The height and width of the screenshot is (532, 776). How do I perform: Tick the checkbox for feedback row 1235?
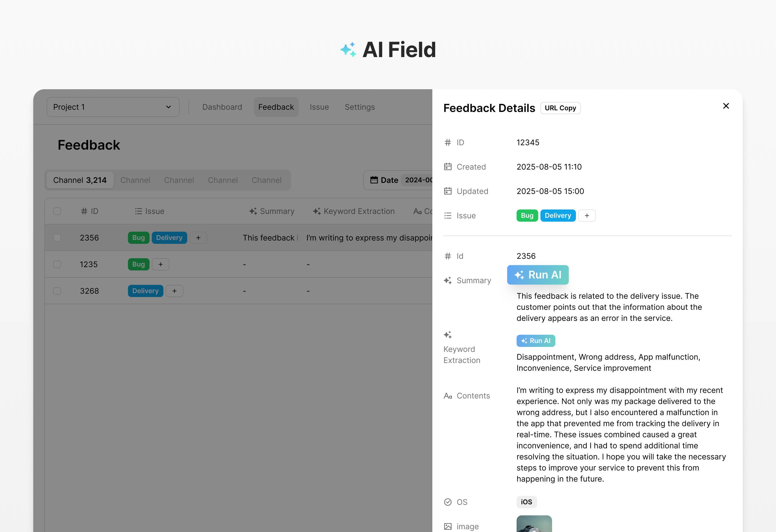point(57,264)
